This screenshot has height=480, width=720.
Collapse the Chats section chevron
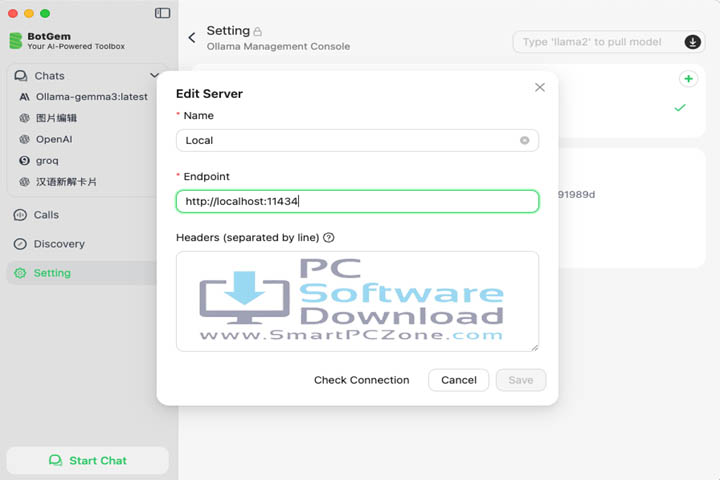pyautogui.click(x=154, y=75)
